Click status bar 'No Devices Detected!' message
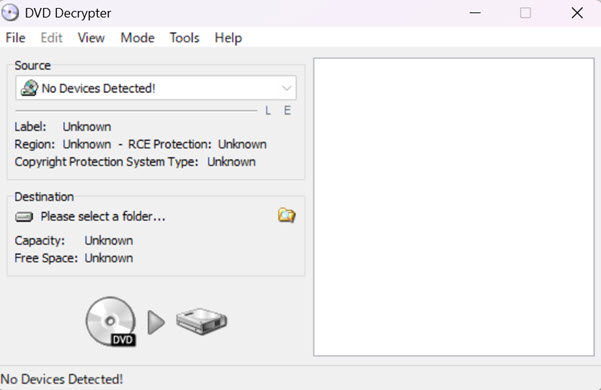601x390 pixels. click(62, 379)
